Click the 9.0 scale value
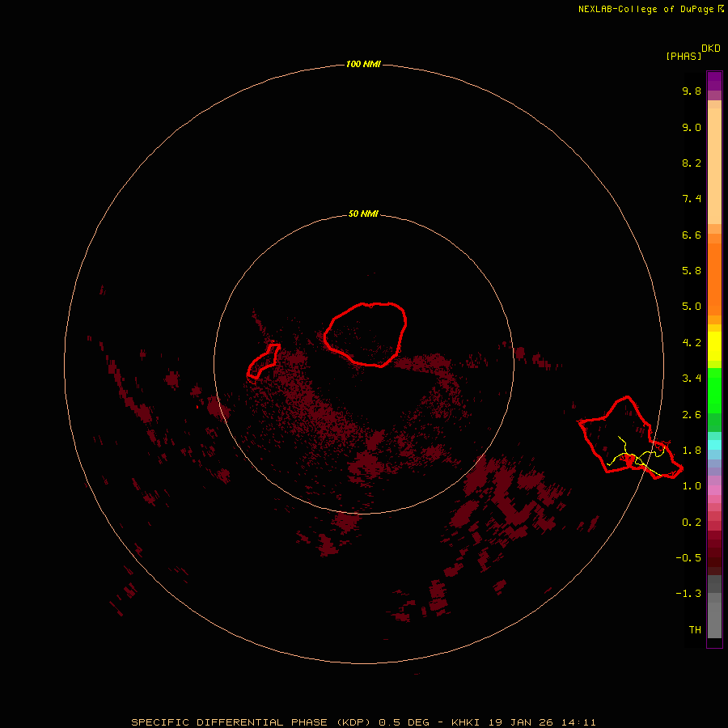 pyautogui.click(x=692, y=128)
